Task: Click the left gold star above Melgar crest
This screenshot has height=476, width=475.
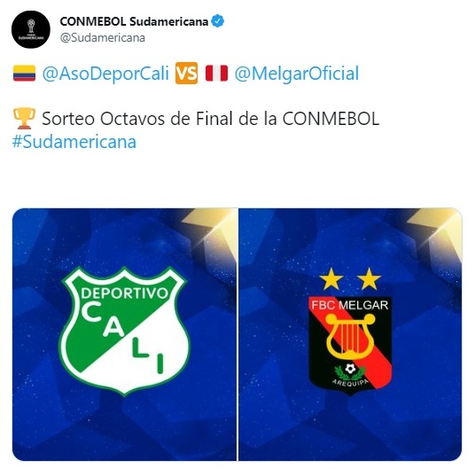Action: tap(331, 278)
